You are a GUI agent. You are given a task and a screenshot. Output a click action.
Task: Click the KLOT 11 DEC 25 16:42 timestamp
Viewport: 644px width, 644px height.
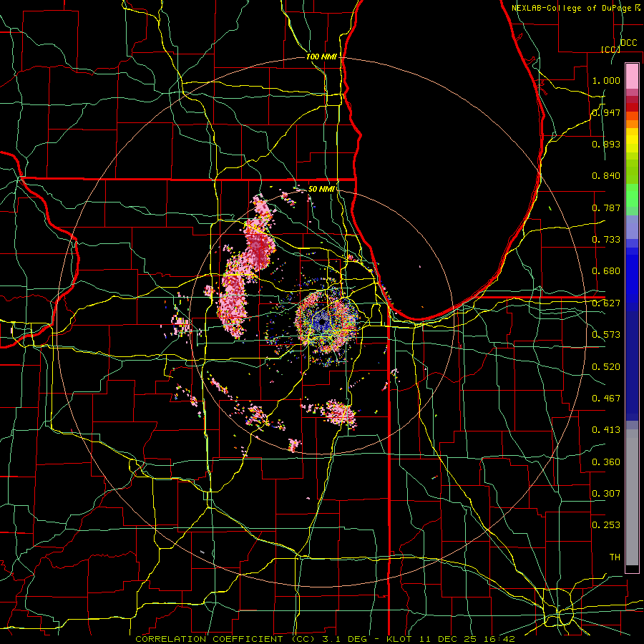point(451,639)
